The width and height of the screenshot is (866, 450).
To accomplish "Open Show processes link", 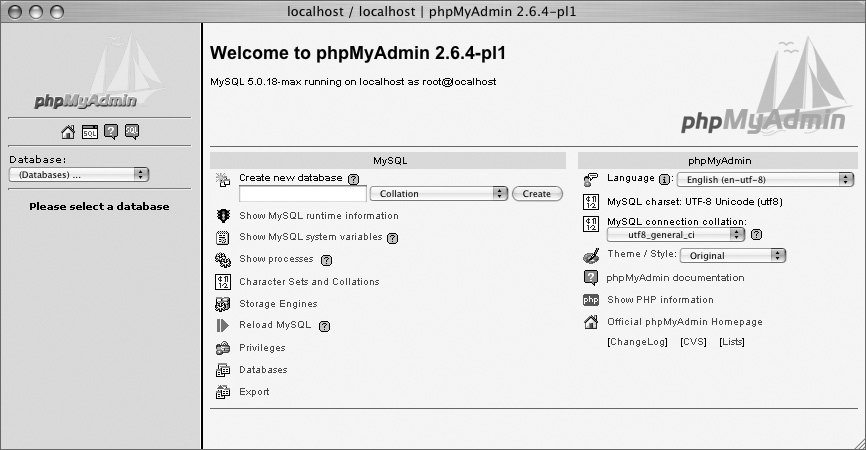I will 276,259.
